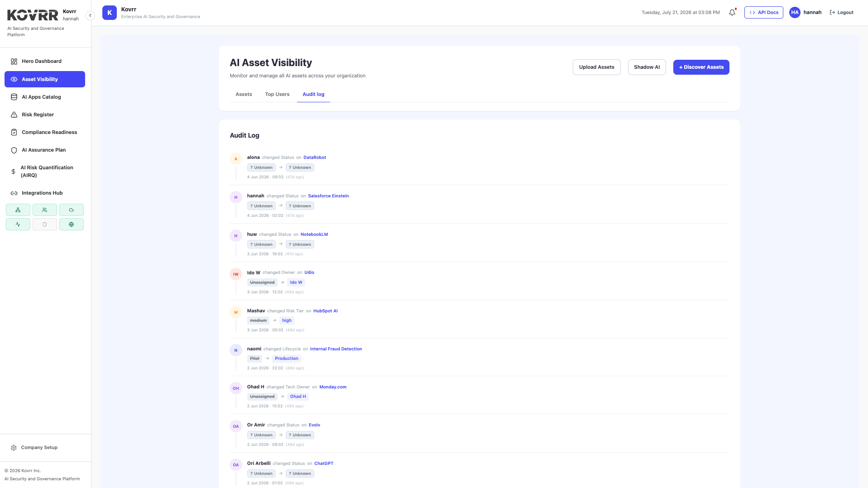Open AI Apps Catalog
Image resolution: width=868 pixels, height=488 pixels.
[45, 97]
